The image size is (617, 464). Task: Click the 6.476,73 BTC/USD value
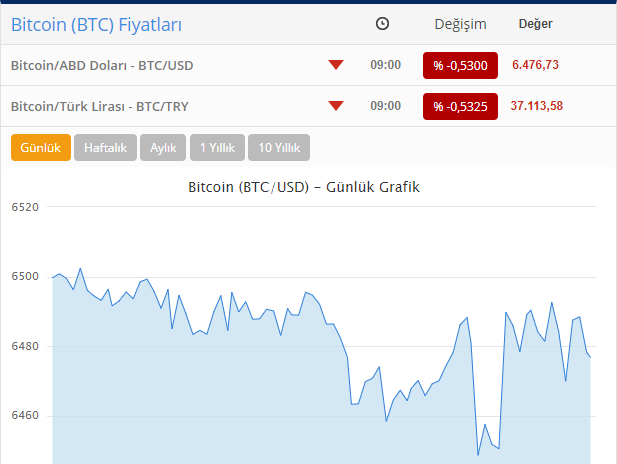(535, 65)
